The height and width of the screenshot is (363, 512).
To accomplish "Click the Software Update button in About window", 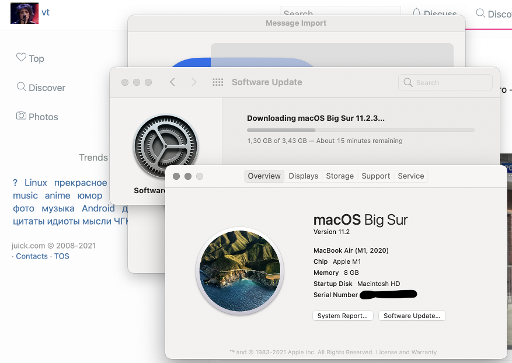I will (412, 316).
